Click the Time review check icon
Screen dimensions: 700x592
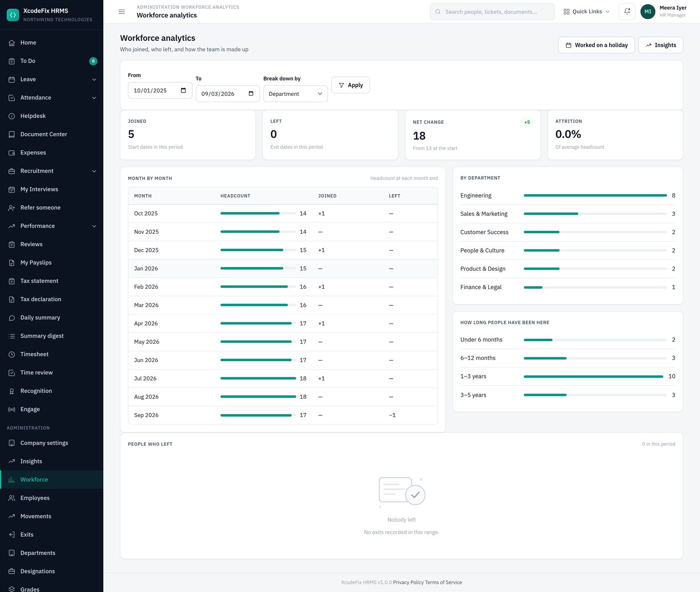click(12, 372)
